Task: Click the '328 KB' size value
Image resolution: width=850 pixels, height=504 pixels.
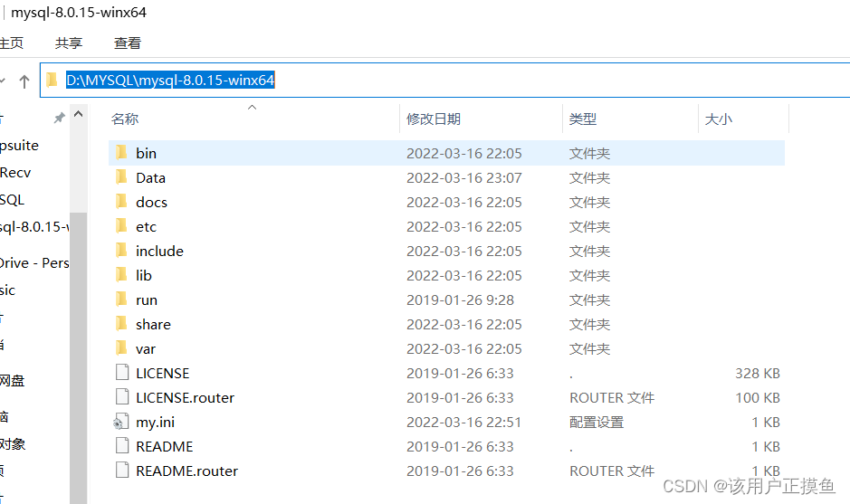Action: 758,374
